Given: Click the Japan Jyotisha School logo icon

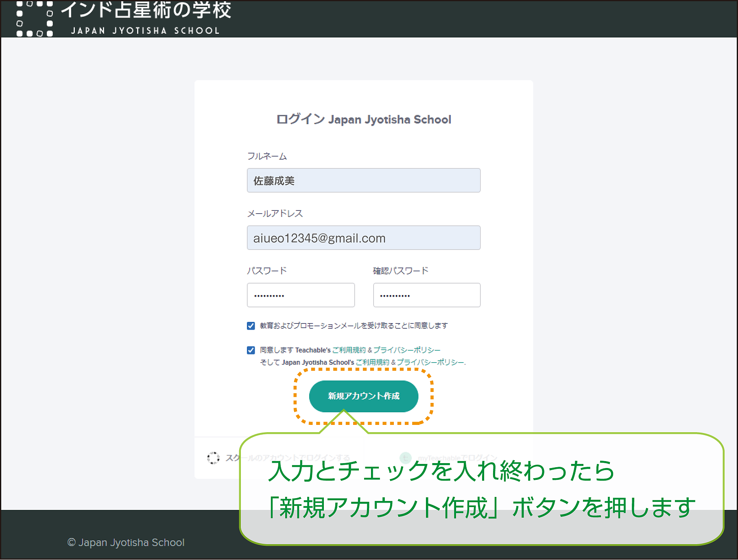Looking at the screenshot, I should (35, 19).
